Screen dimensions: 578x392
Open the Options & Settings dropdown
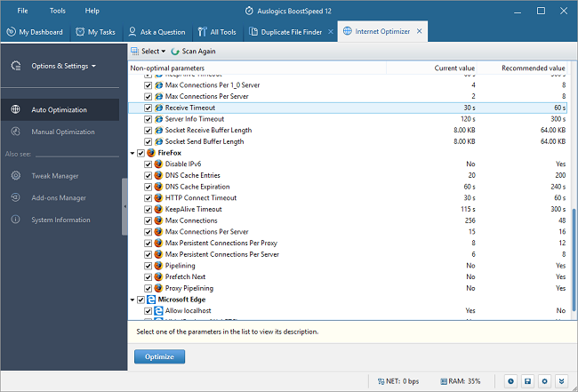click(63, 66)
